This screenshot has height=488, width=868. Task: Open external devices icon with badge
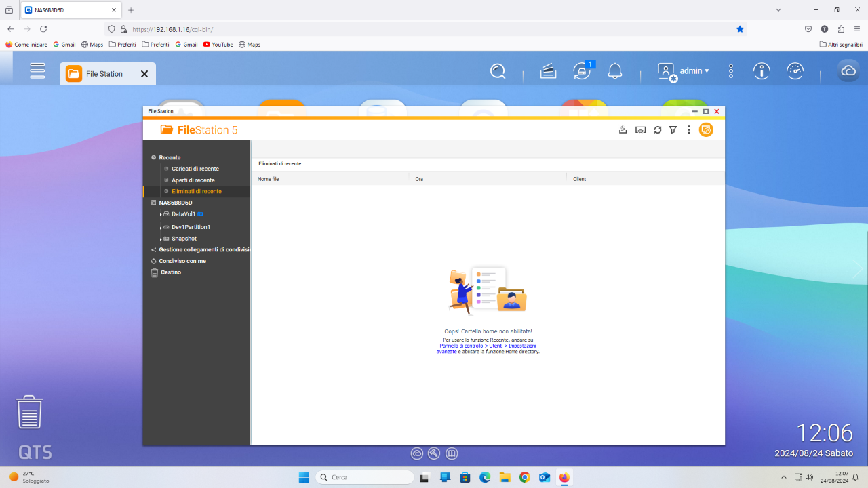[581, 71]
